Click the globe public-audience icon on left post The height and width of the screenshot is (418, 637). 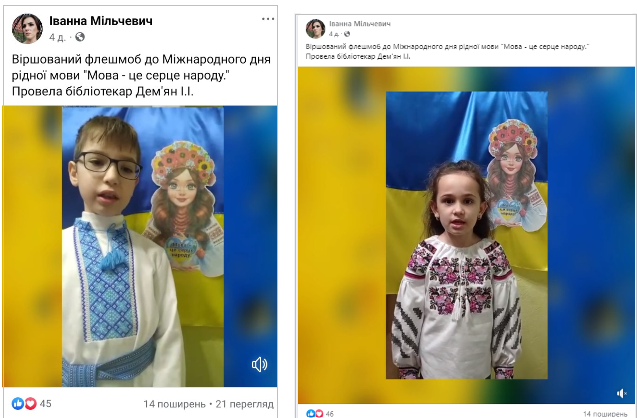[x=80, y=37]
